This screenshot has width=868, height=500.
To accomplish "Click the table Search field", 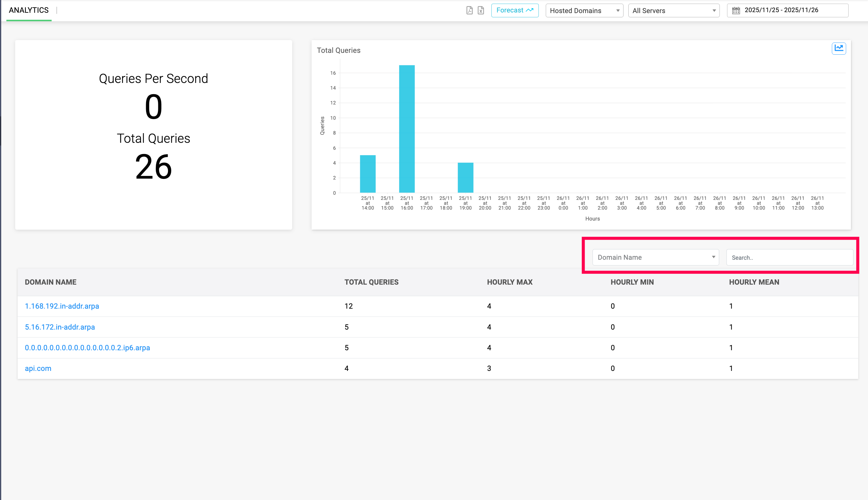I will click(x=789, y=258).
